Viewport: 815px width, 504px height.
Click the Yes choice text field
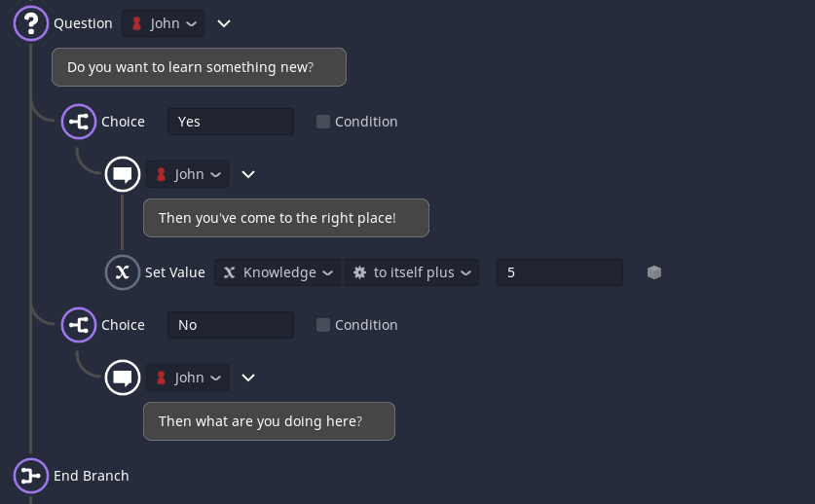click(x=231, y=122)
